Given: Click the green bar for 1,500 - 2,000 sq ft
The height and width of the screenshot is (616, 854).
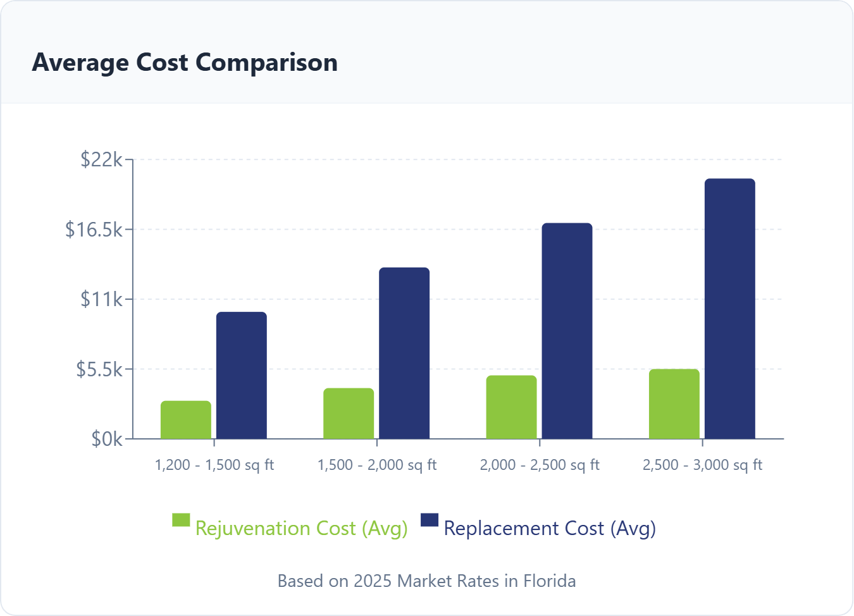Looking at the screenshot, I should 348,412.
